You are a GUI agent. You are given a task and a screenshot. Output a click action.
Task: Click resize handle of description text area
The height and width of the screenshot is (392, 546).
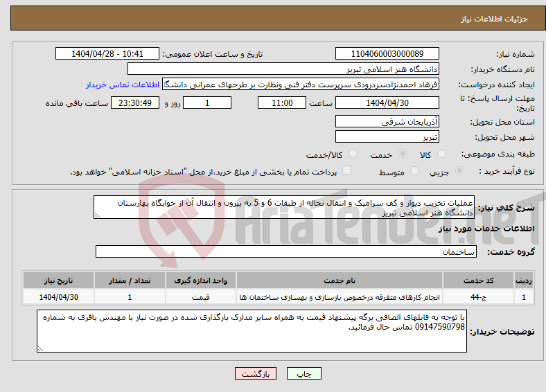click(x=97, y=215)
